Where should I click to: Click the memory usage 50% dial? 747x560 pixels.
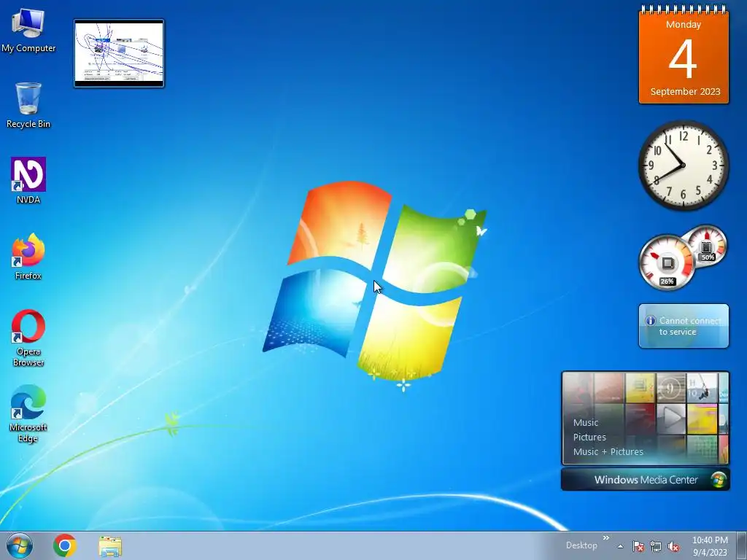point(707,246)
